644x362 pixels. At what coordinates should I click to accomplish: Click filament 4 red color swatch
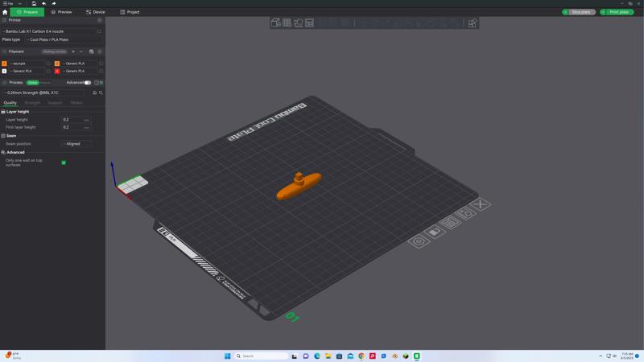pos(57,71)
